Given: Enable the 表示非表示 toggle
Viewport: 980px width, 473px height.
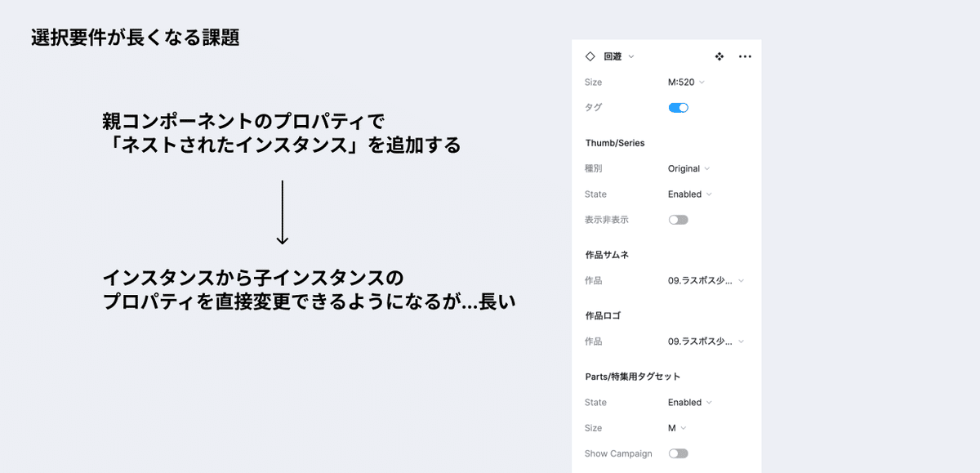Looking at the screenshot, I should point(679,220).
